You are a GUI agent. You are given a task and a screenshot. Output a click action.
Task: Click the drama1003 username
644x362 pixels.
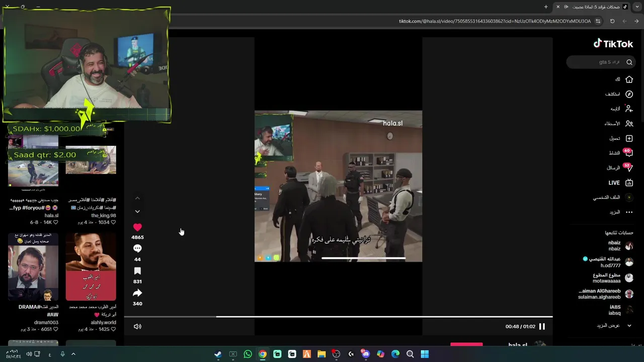point(46,322)
